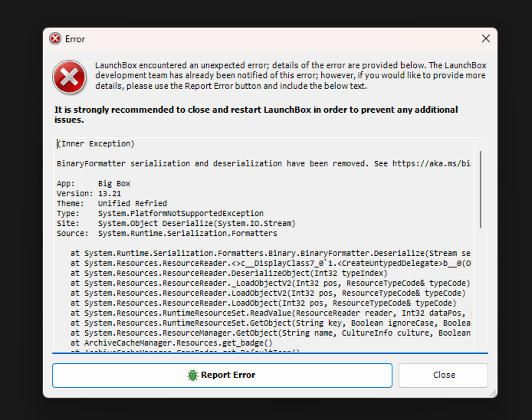Viewport: 532px width, 420px height.
Task: Click the ArchiveCacheManager.Resources.get_badge() line
Action: (172, 343)
